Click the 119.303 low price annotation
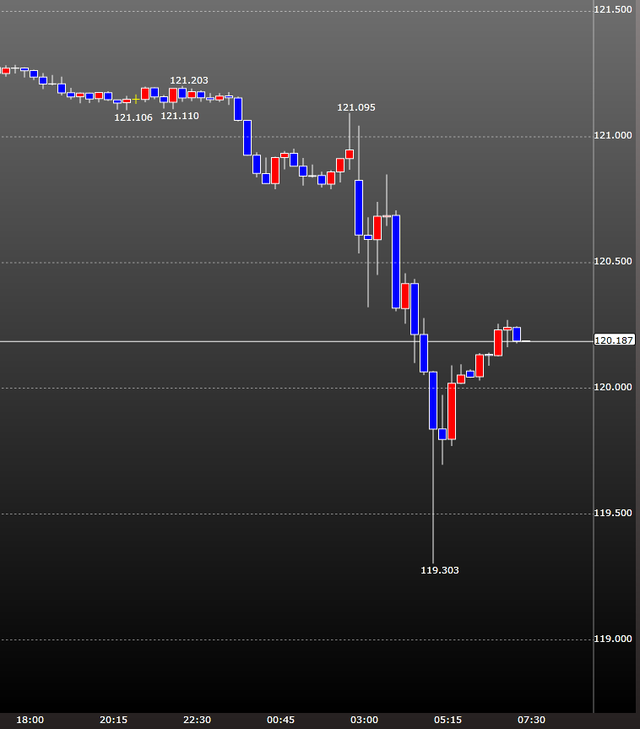The image size is (640, 729). pos(440,570)
